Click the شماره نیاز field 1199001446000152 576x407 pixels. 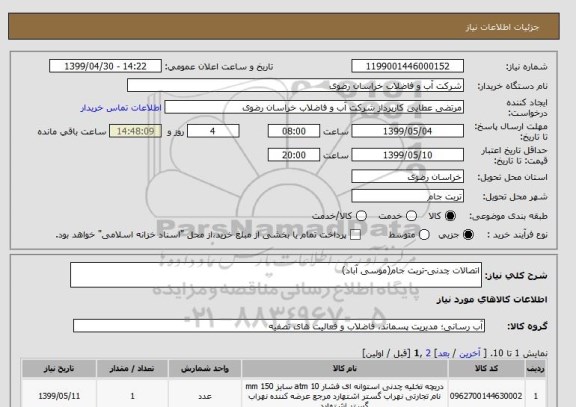click(407, 66)
